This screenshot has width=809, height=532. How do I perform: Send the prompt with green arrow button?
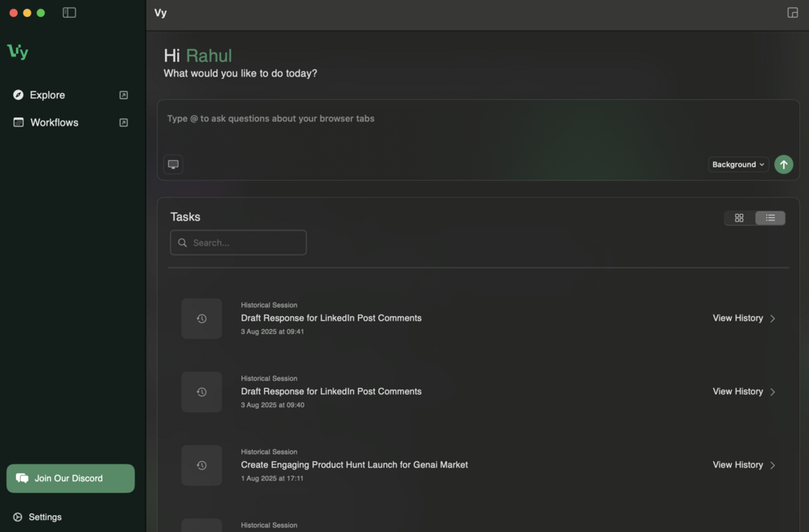click(783, 164)
